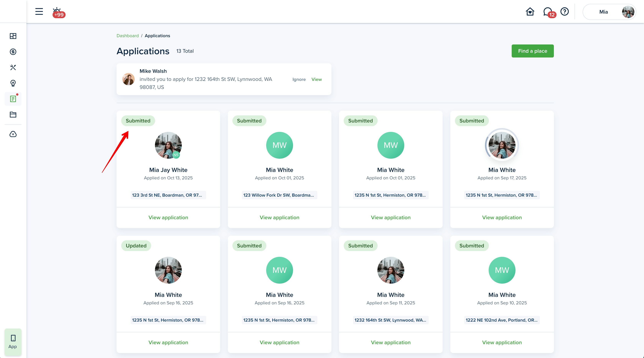
Task: Click the App mobile button
Action: [x=13, y=342]
